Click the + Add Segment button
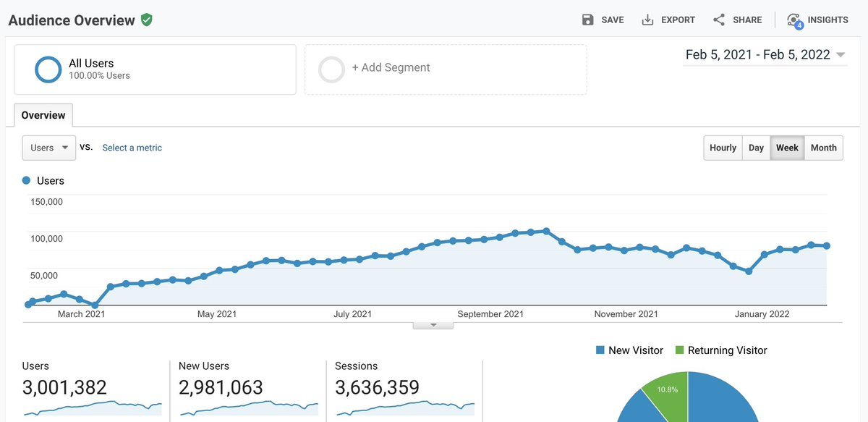868x422 pixels. point(391,67)
